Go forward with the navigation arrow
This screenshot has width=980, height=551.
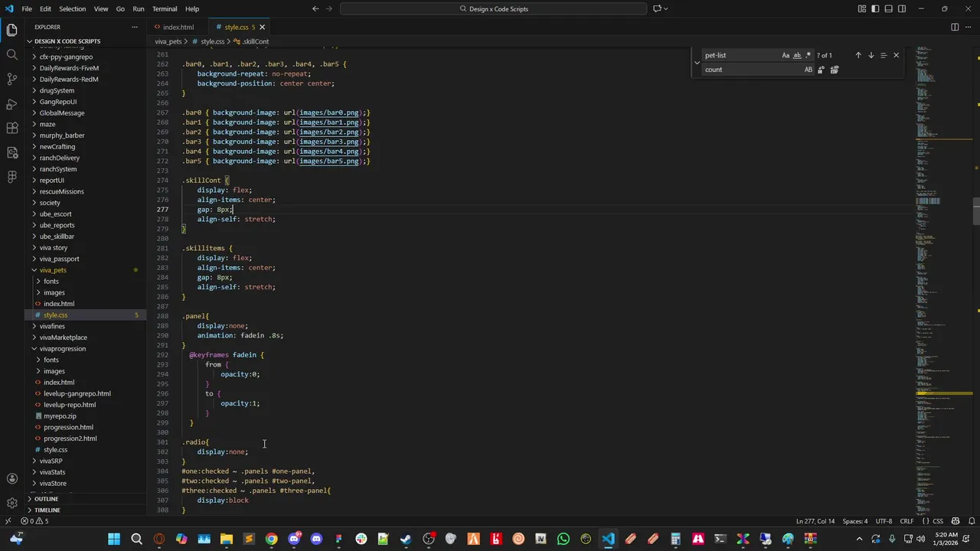pos(330,8)
